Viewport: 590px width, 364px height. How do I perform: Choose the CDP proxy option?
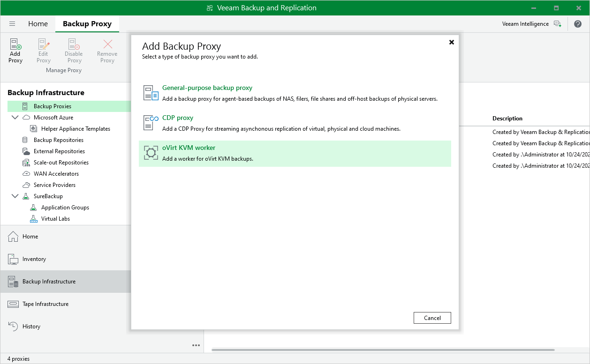[x=295, y=123]
